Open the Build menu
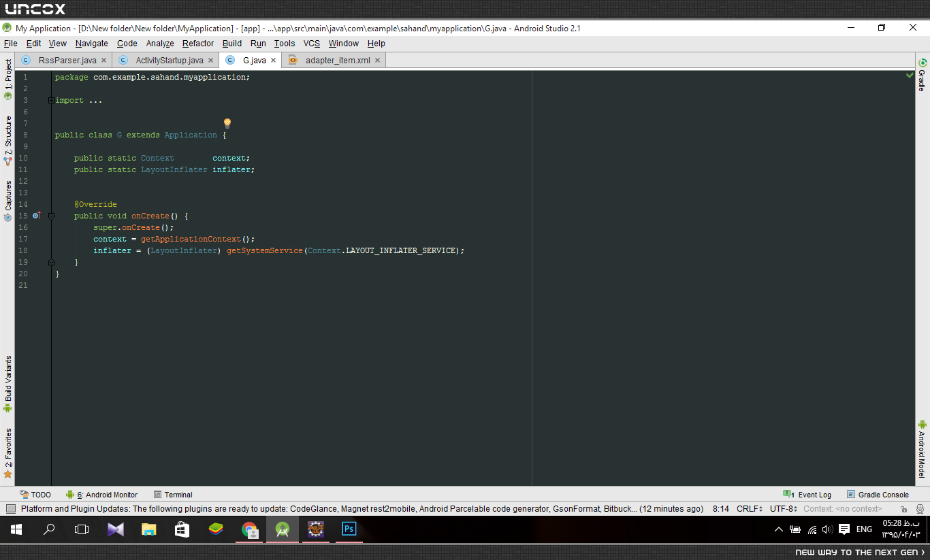The image size is (930, 560). tap(232, 44)
